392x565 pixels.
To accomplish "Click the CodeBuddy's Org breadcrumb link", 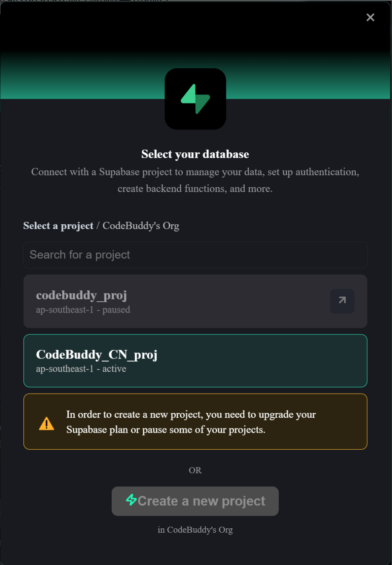I will (x=141, y=225).
